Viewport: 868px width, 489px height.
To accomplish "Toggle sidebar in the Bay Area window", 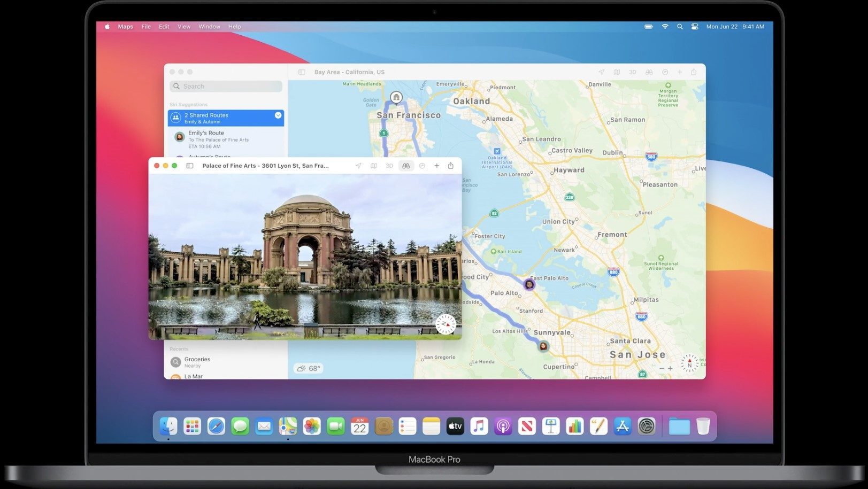I will (302, 72).
